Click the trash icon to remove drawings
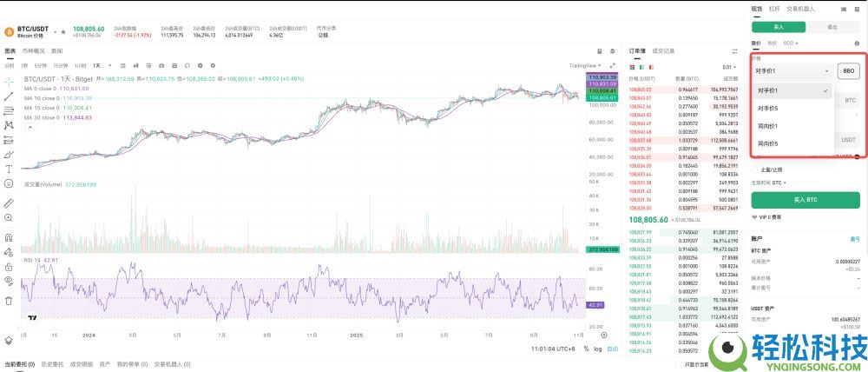Viewport: 868px width, 372px height. (9, 301)
